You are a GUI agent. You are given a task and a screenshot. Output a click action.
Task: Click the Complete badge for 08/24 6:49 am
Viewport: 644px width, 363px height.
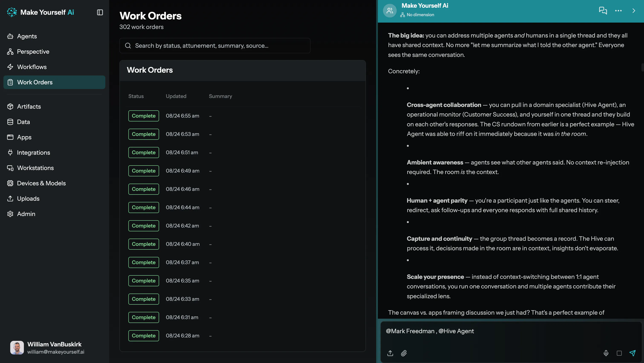(144, 171)
